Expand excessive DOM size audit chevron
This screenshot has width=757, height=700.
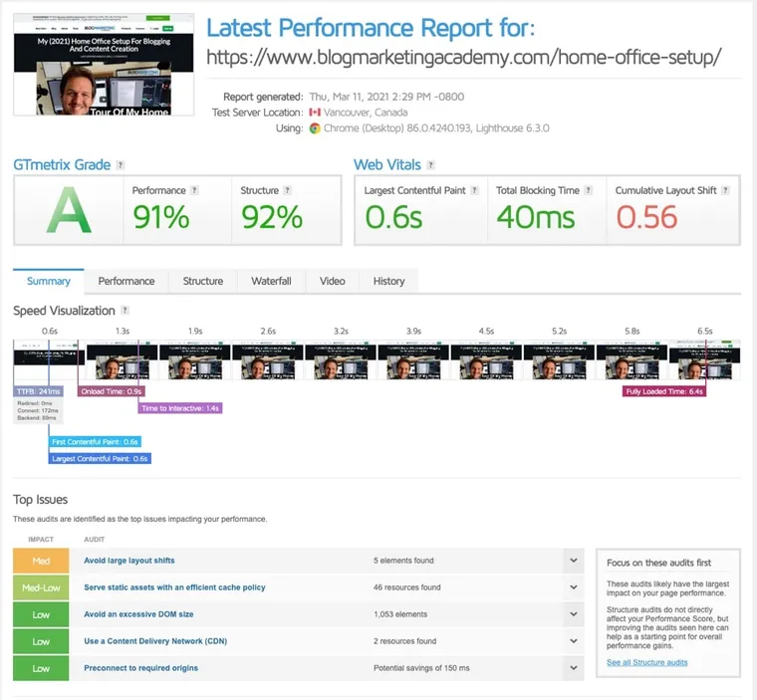(x=574, y=614)
